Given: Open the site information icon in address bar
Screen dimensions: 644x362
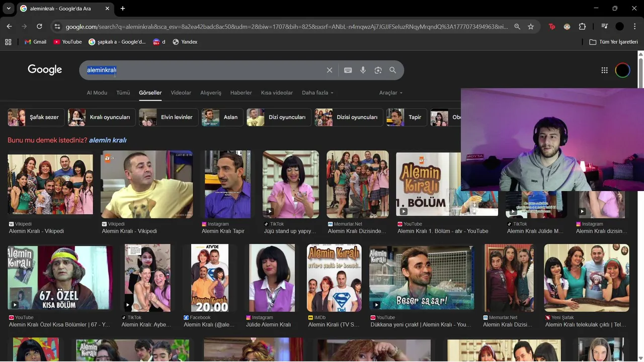Looking at the screenshot, I should click(x=57, y=27).
